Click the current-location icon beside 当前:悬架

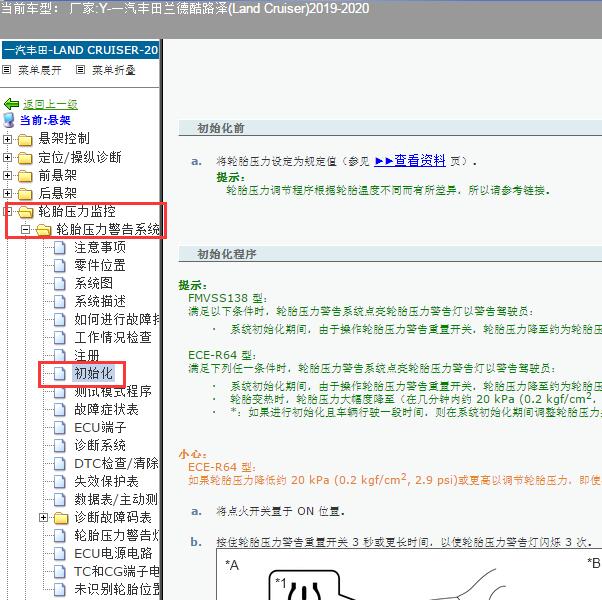point(8,120)
